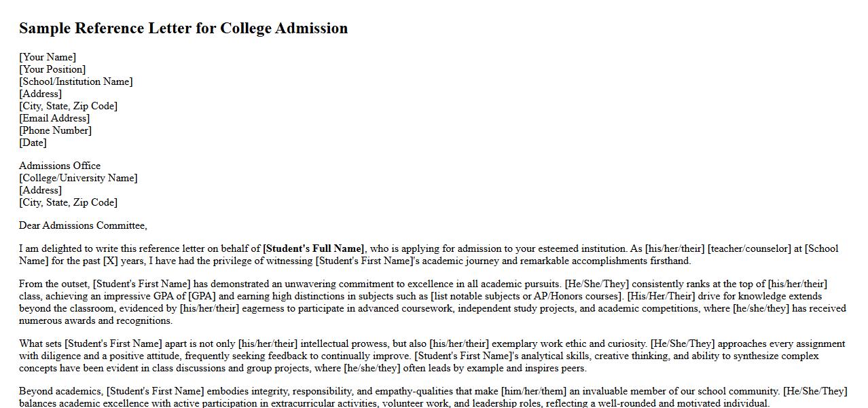
Task: Click the [Your Name] placeholder line
Action: coord(48,57)
